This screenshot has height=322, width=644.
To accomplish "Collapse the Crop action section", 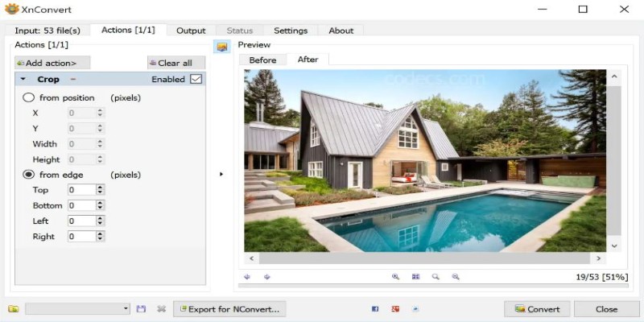I will (23, 80).
